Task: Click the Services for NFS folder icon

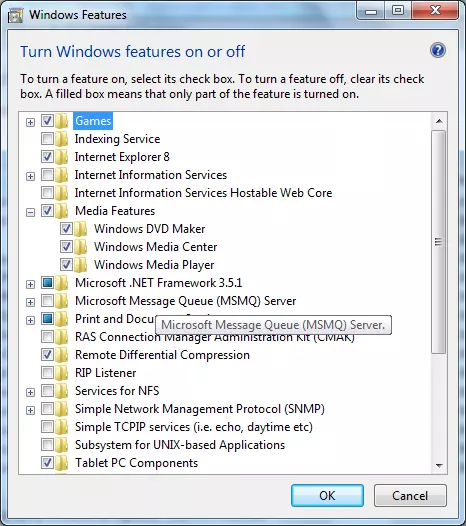Action: coord(61,391)
